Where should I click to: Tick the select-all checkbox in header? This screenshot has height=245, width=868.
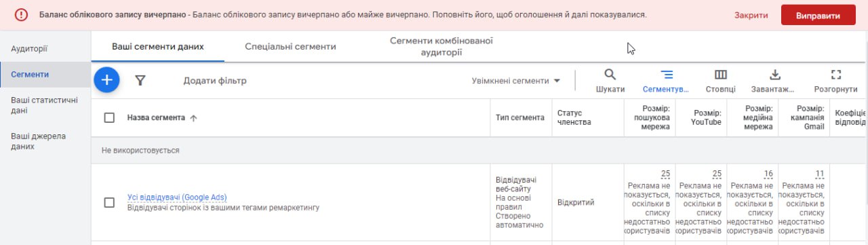tap(109, 118)
